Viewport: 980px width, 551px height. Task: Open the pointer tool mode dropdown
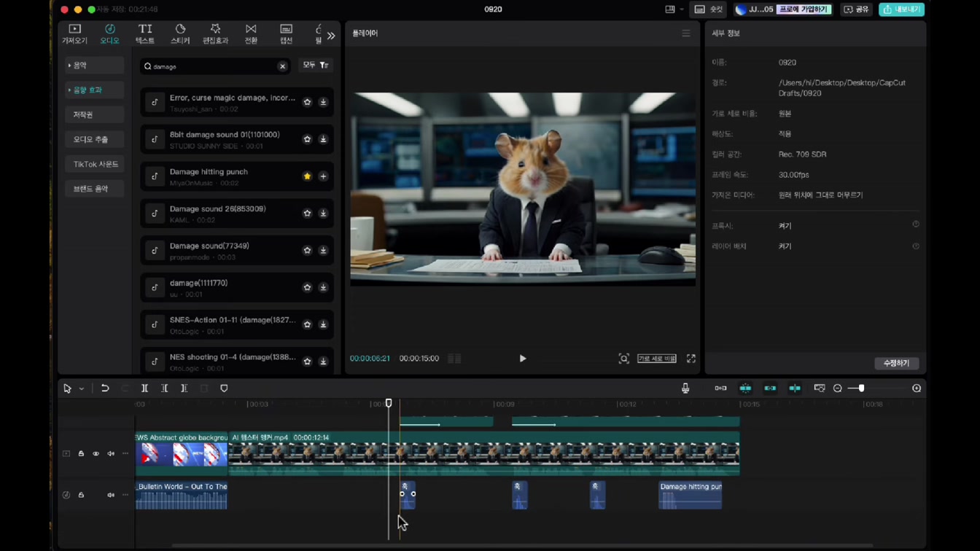(x=82, y=389)
